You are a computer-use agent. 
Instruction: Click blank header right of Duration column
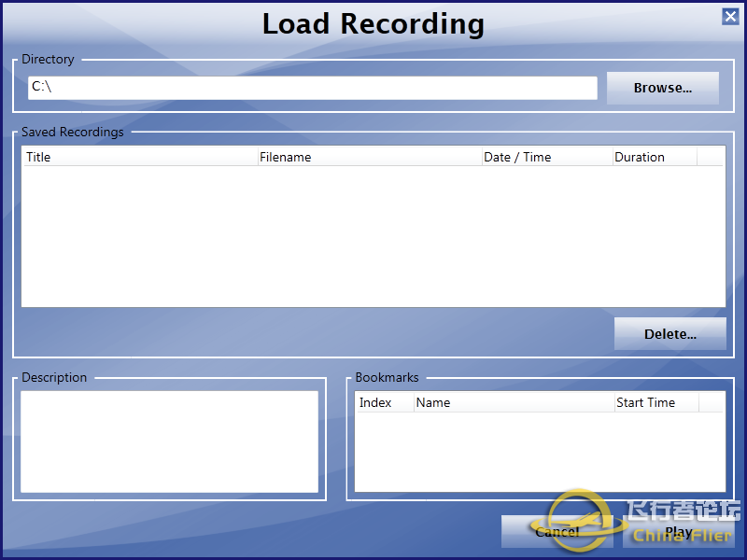[x=711, y=157]
